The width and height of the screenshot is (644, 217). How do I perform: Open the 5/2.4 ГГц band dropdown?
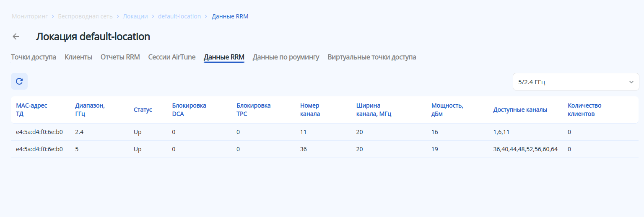click(x=576, y=82)
